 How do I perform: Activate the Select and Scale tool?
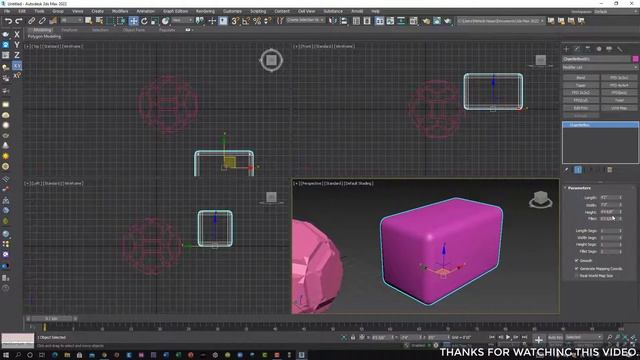point(155,21)
